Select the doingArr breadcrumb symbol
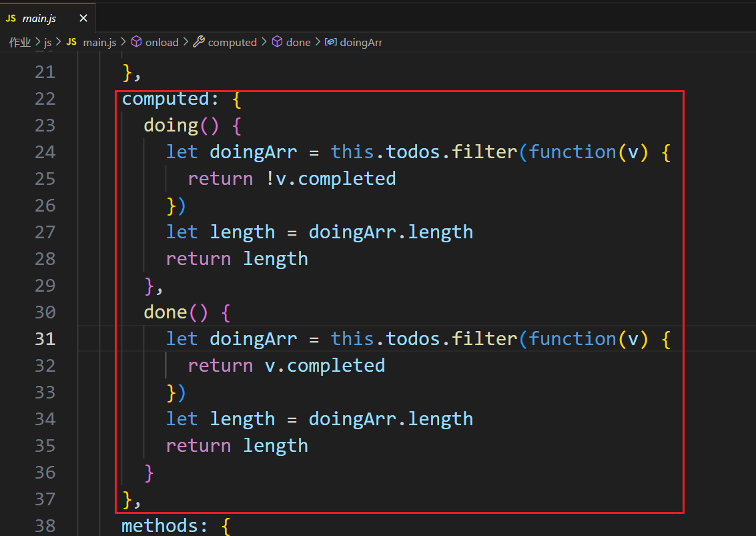The height and width of the screenshot is (536, 756). 361,43
